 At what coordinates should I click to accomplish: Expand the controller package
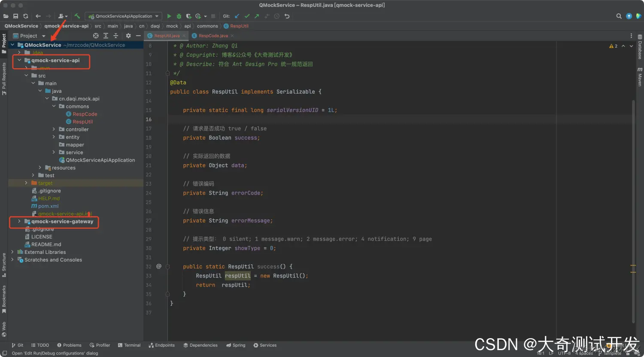pos(54,129)
